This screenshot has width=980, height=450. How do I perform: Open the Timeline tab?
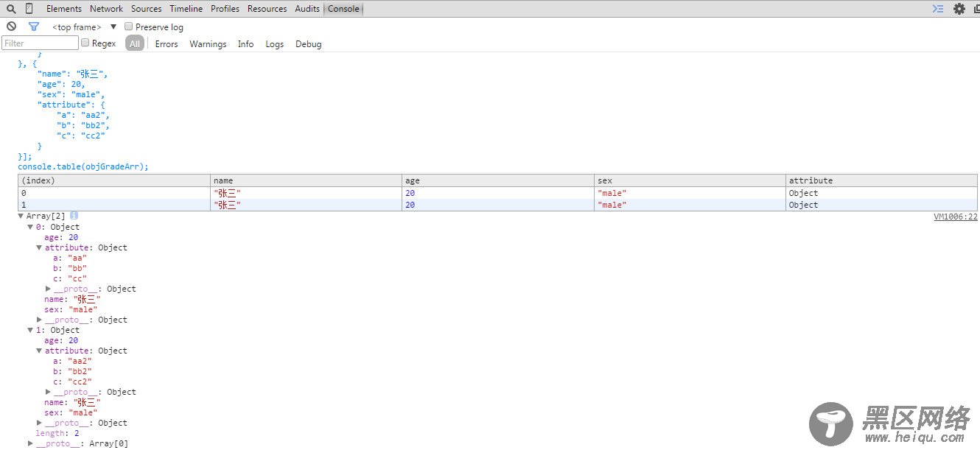pyautogui.click(x=186, y=9)
